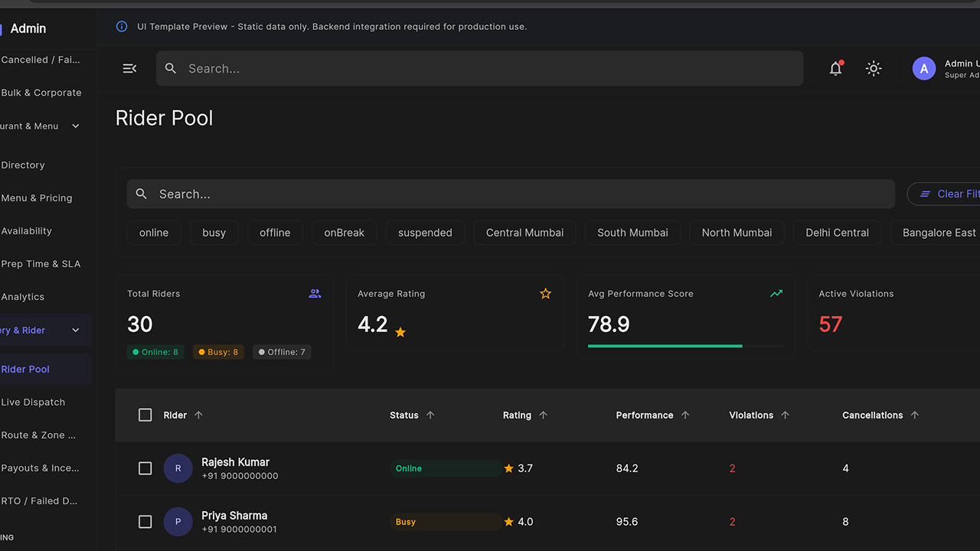This screenshot has height=551, width=980.
Task: Collapse sidebar with the menu toggle icon
Action: pyautogui.click(x=129, y=69)
